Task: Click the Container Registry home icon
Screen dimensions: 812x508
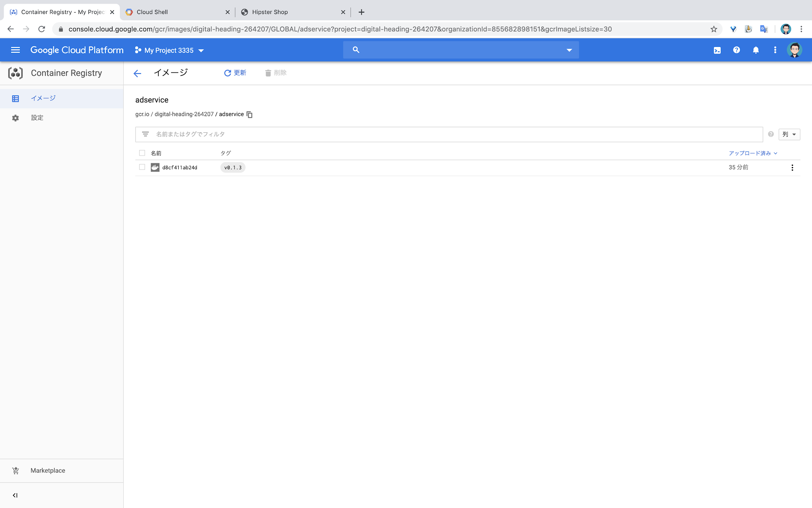Action: [15, 72]
